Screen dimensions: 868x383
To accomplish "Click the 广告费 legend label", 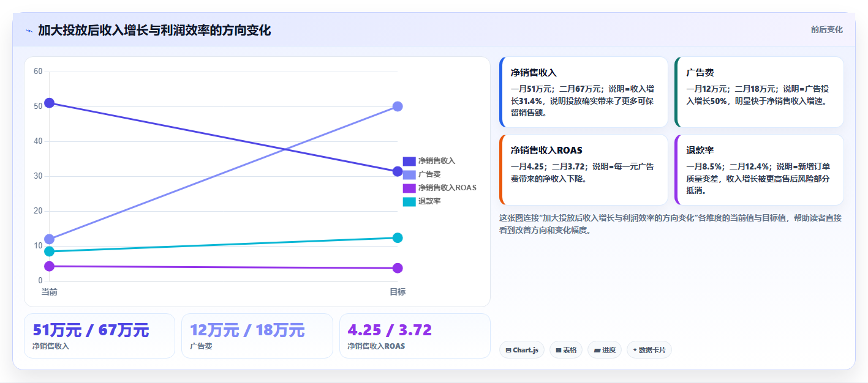I will [x=429, y=174].
